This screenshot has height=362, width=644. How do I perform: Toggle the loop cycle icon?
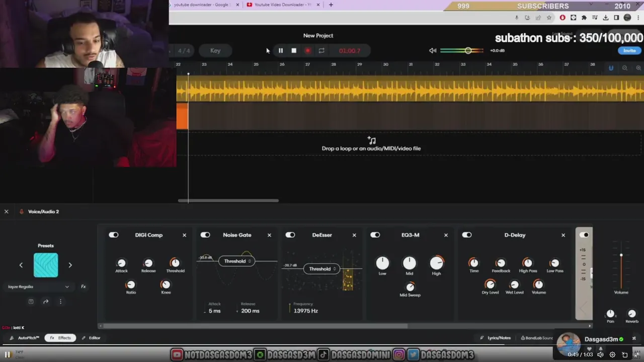click(321, 51)
